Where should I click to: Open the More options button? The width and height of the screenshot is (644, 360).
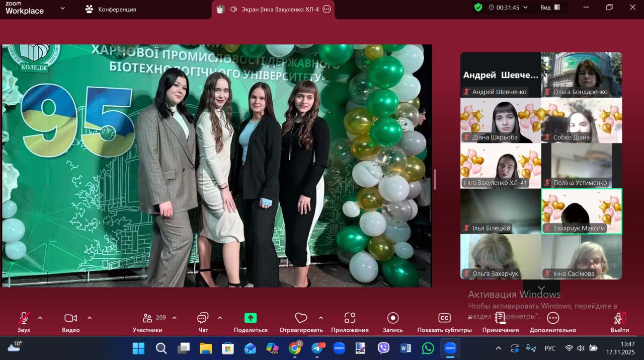pos(552,318)
